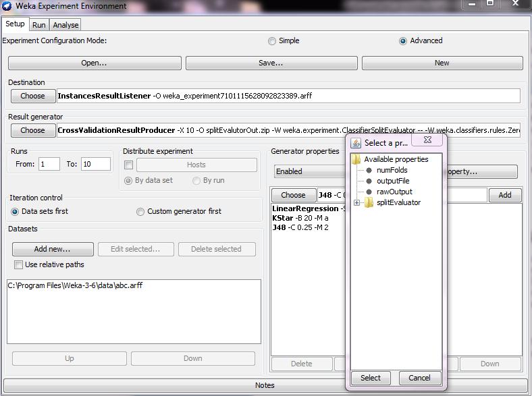532x396 pixels.
Task: Select rawOutput property in tree
Action: tap(394, 192)
